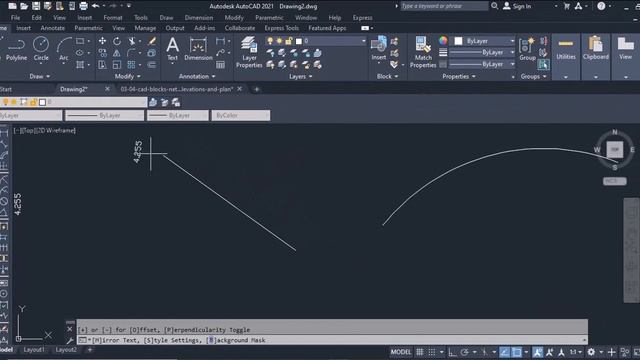Toggle layer on/off lightbulb in Layers panel
This screenshot has width=640, height=360.
(x=270, y=41)
